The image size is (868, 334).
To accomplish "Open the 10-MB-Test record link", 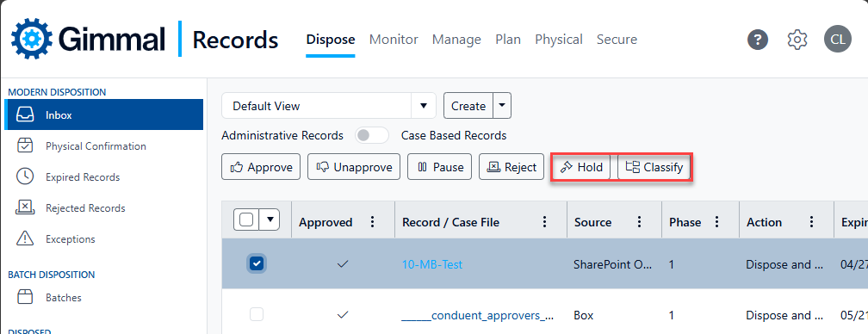I will click(431, 264).
